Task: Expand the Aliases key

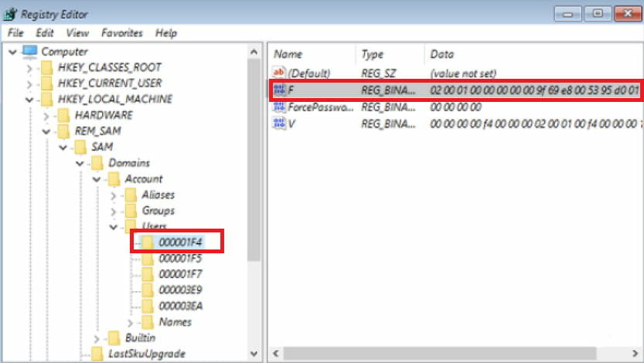Action: coord(114,196)
